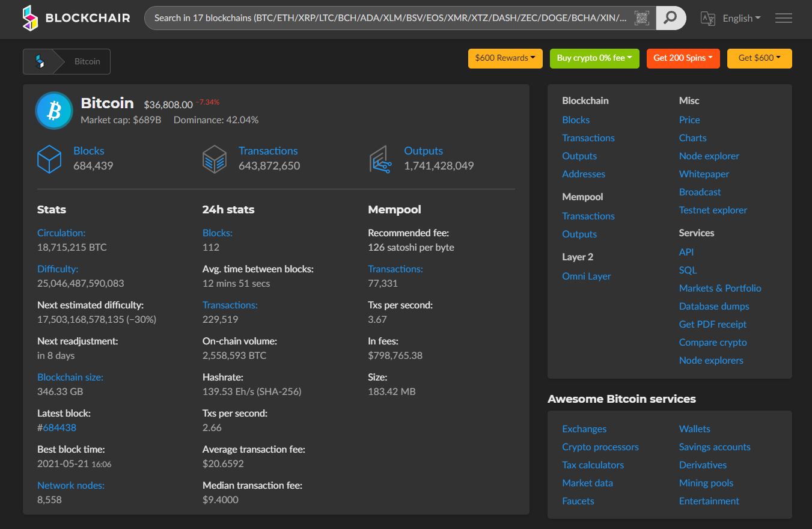The image size is (812, 529).
Task: Open the Crypto processors link
Action: click(600, 447)
